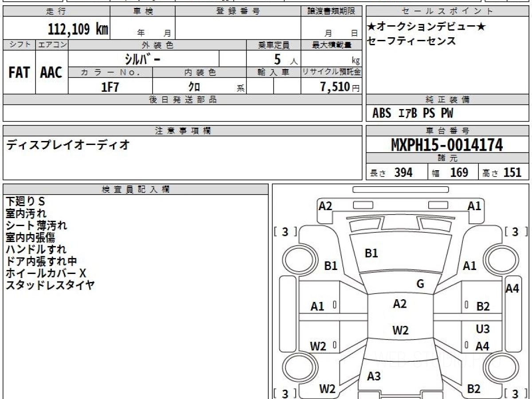Click the リサイクル預託金 header

tap(331, 72)
